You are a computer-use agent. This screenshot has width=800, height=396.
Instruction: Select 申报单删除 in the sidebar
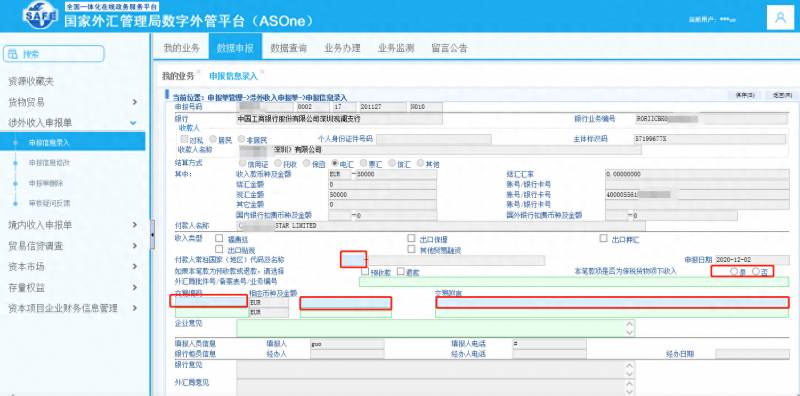[x=46, y=183]
